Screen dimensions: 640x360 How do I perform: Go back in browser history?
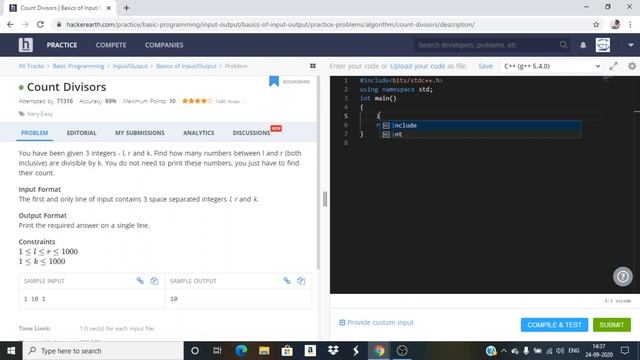[10, 24]
